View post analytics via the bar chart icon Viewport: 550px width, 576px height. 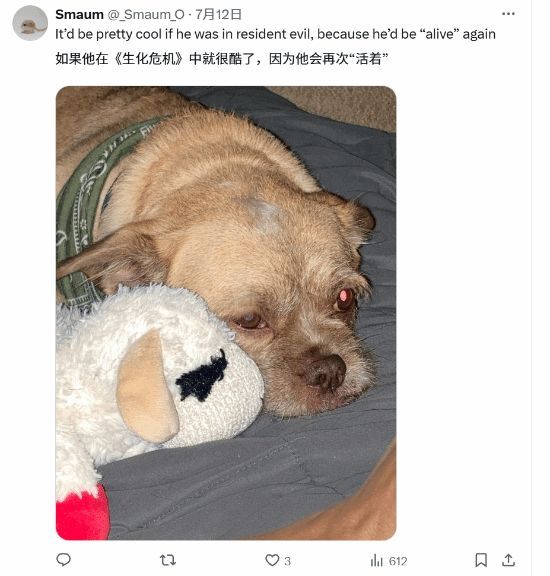point(377,561)
